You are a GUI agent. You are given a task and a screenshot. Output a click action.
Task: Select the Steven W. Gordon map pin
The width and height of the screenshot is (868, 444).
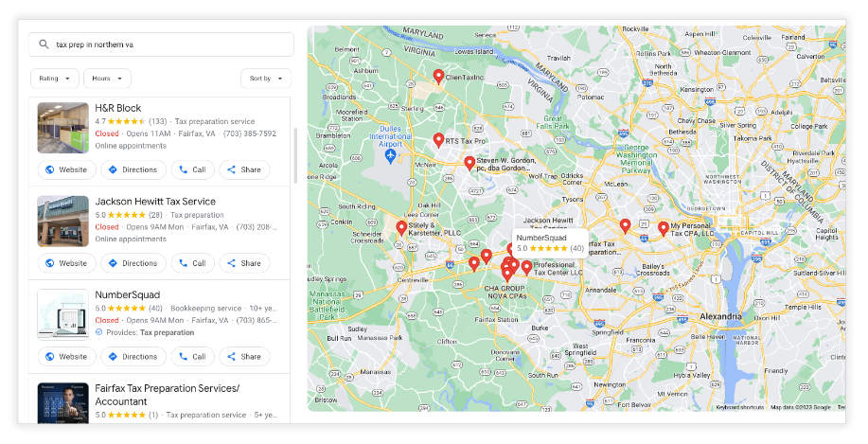pyautogui.click(x=469, y=163)
